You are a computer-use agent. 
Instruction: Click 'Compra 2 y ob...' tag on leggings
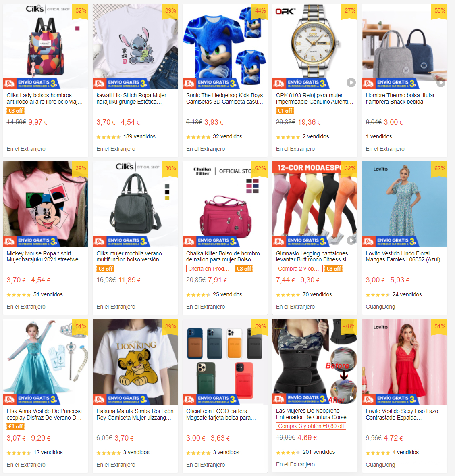(x=299, y=269)
